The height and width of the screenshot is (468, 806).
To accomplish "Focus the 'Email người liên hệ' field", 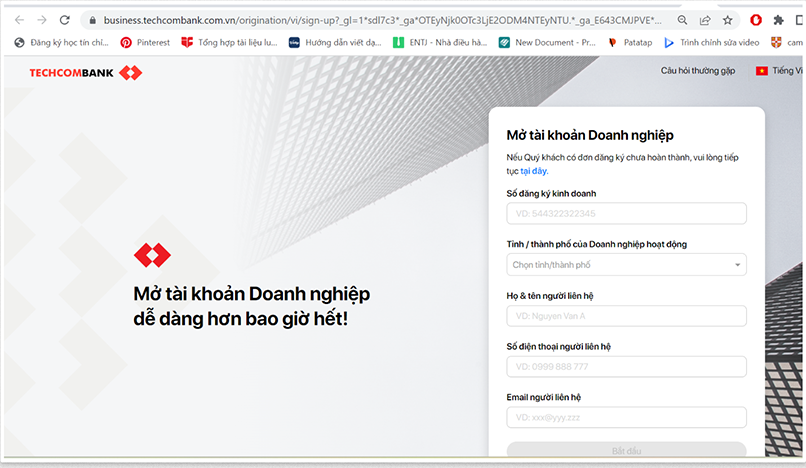I will 626,418.
